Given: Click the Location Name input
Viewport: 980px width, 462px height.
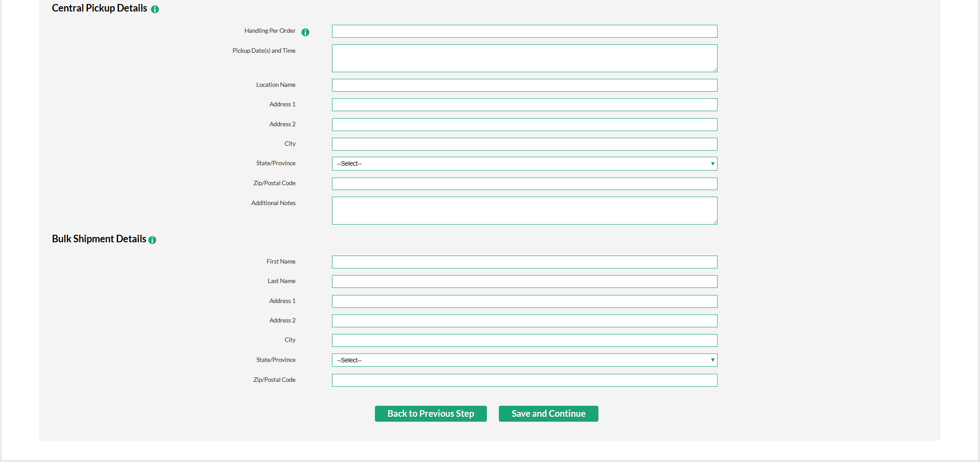Looking at the screenshot, I should [524, 85].
